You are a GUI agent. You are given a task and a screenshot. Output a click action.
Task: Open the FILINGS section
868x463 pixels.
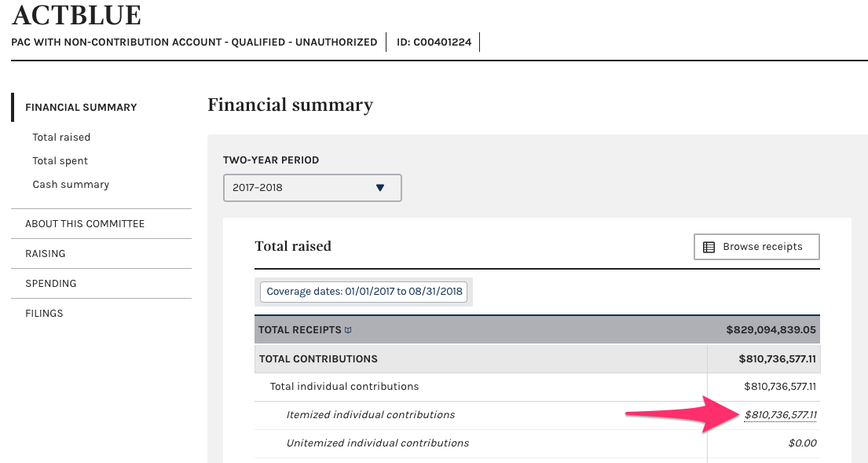44,314
